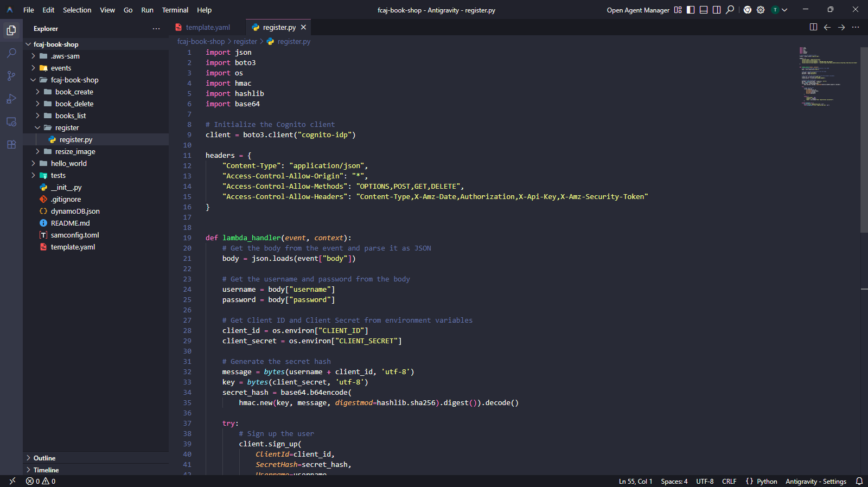Image resolution: width=868 pixels, height=487 pixels.
Task: Expand the books_list folder
Action: [x=37, y=116]
